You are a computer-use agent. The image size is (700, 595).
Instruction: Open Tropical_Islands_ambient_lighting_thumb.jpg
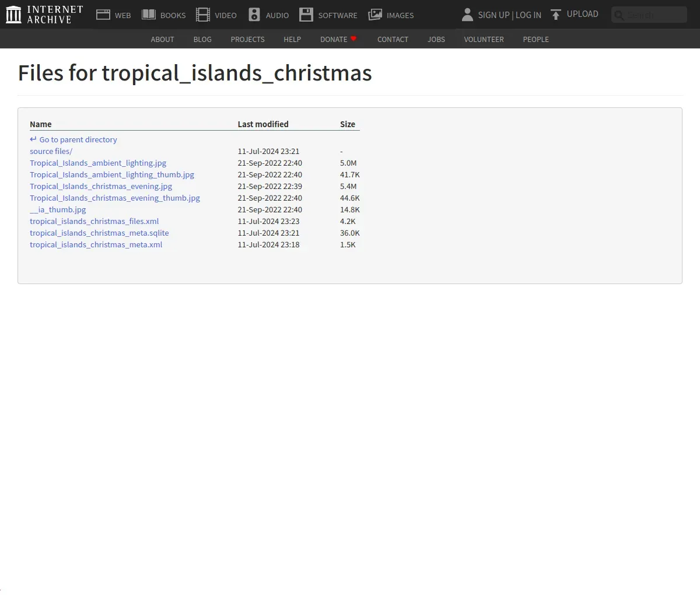pos(112,174)
